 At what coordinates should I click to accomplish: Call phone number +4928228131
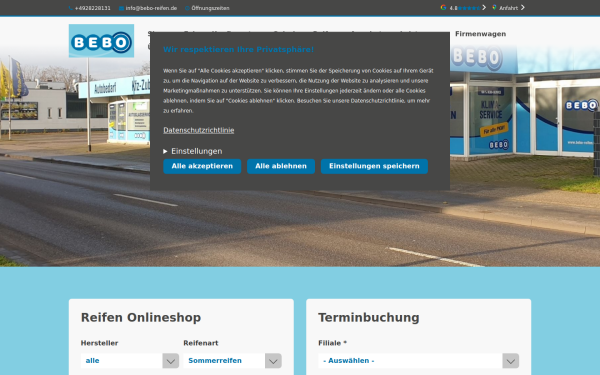click(x=93, y=8)
